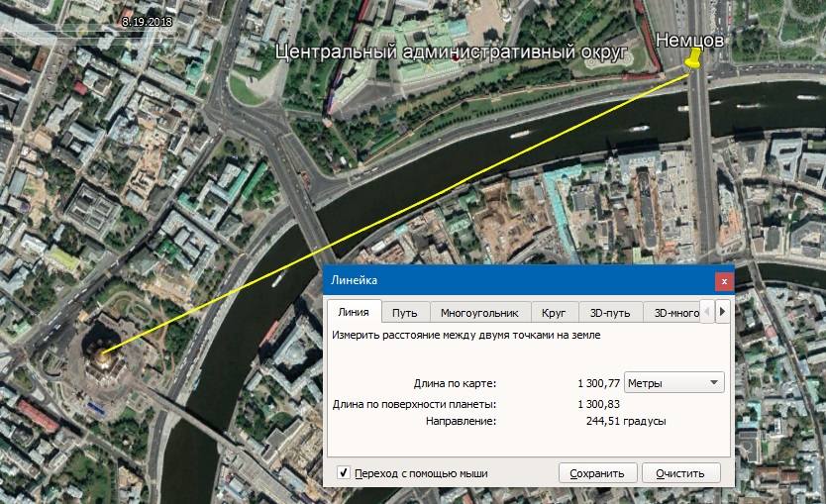The height and width of the screenshot is (504, 826).
Task: Open the Путь tab
Action: click(404, 313)
